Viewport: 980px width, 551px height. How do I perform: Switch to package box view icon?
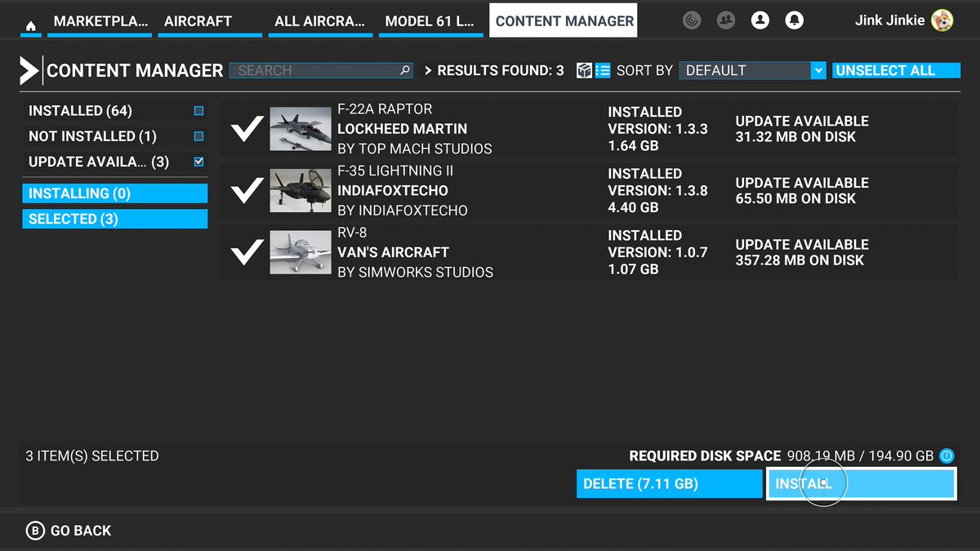coord(584,70)
